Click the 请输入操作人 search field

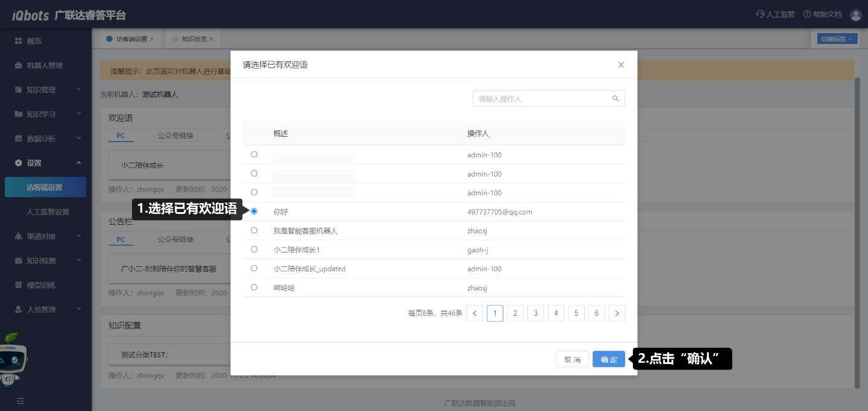pos(541,99)
